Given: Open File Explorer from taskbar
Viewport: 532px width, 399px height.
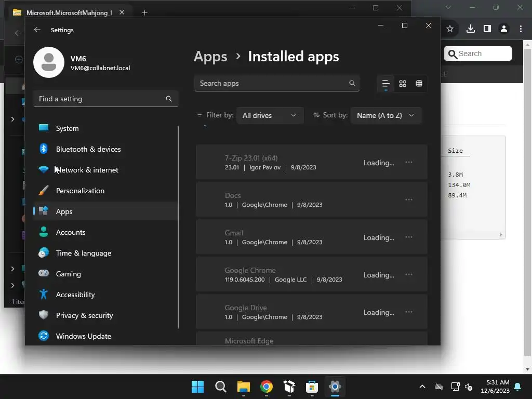Looking at the screenshot, I should point(244,387).
